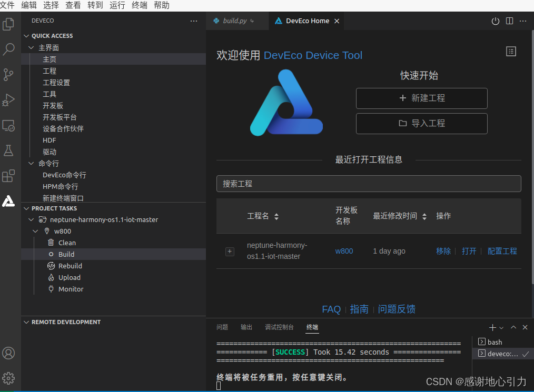
Task: Click the list icon near welcome heading
Action: coord(511,52)
